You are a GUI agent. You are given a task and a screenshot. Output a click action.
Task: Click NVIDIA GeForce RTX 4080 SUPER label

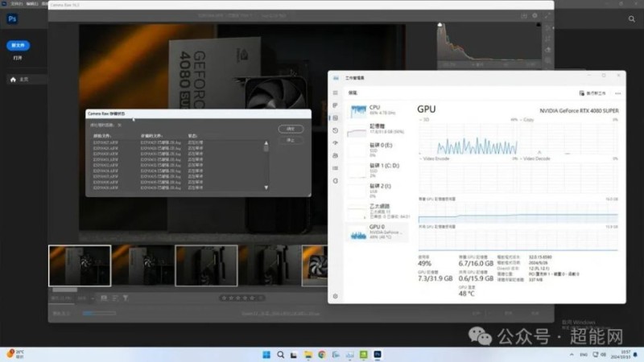[579, 111]
